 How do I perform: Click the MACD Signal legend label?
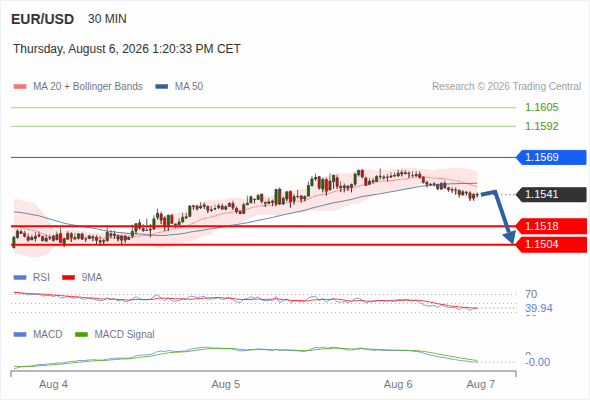tap(125, 334)
